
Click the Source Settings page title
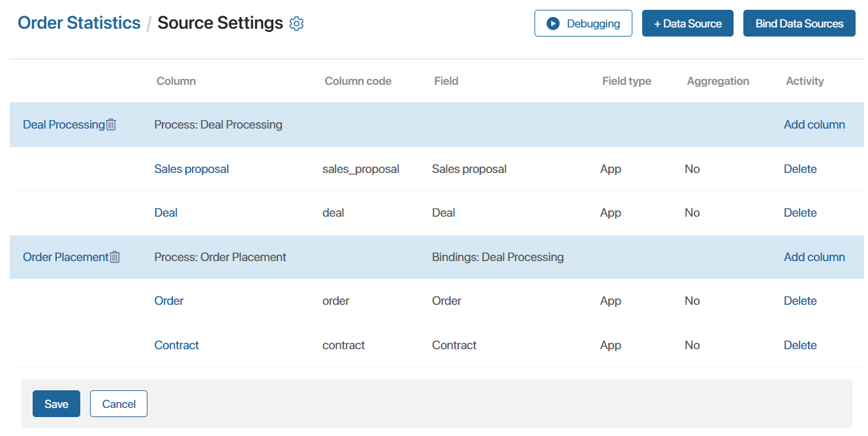(221, 23)
